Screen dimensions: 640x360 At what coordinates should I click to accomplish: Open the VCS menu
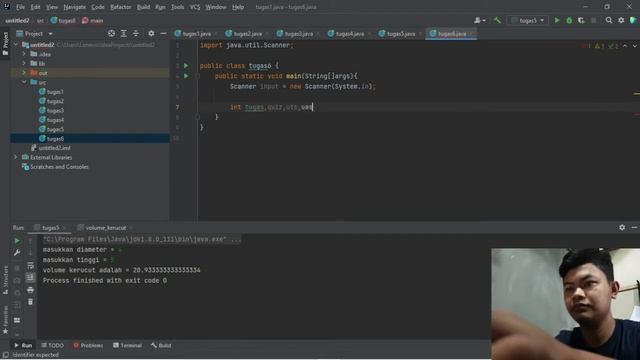195,7
